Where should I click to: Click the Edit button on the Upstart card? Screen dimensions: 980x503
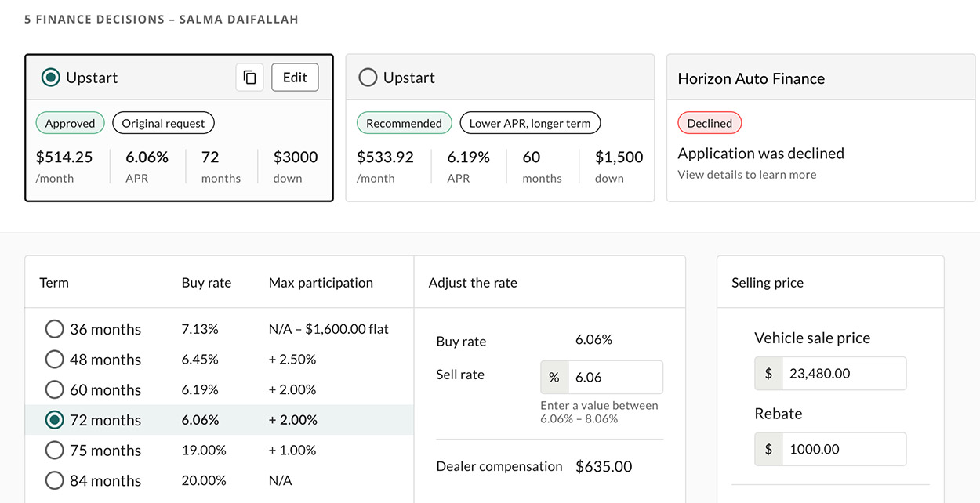pyautogui.click(x=295, y=78)
